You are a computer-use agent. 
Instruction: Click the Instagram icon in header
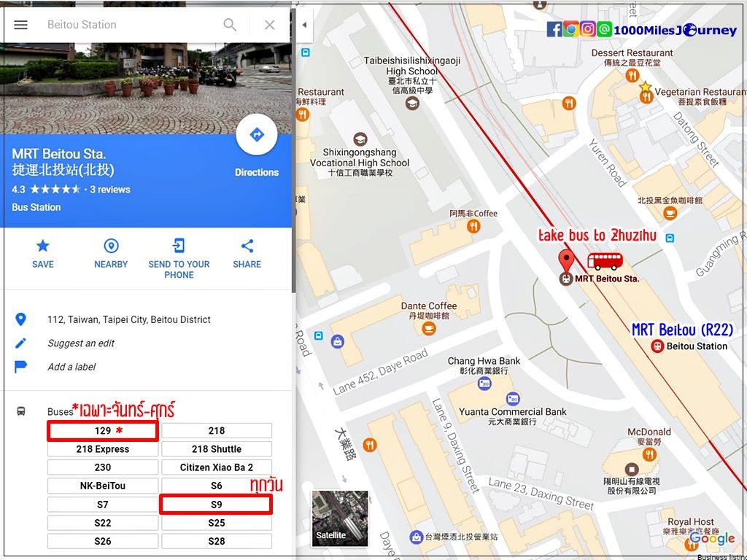pyautogui.click(x=588, y=29)
